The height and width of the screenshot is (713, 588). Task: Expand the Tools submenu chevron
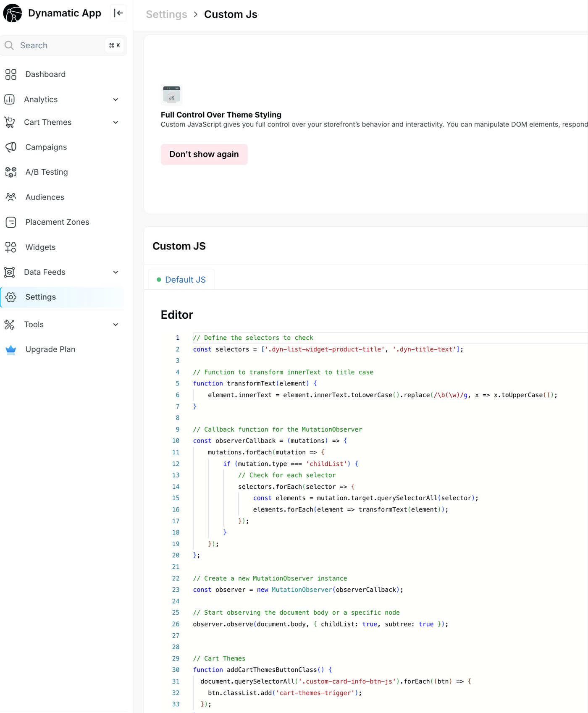point(115,325)
